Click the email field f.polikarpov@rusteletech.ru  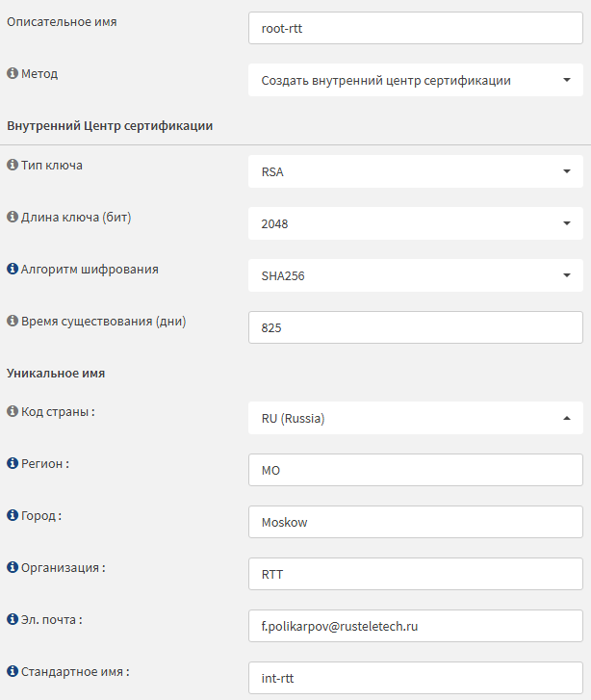coord(416,626)
